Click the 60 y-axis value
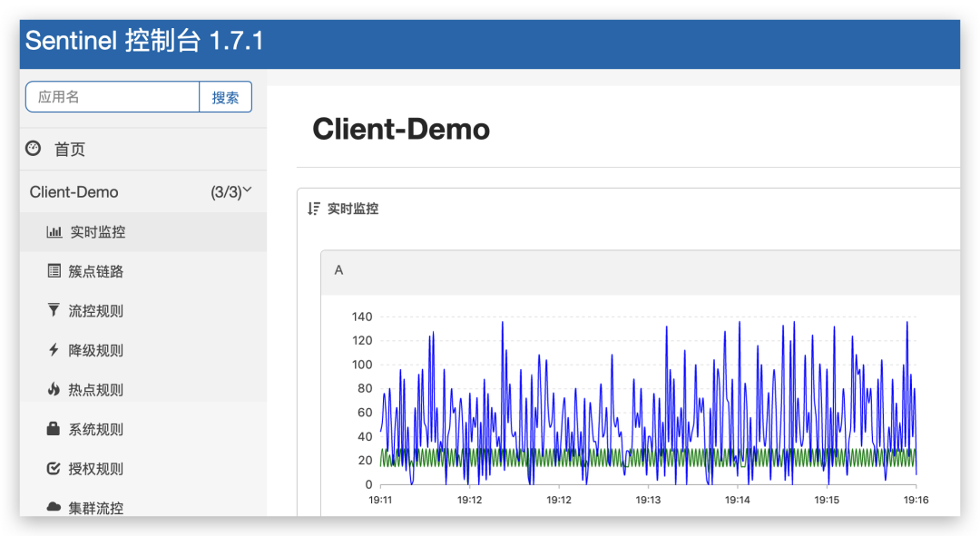This screenshot has width=980, height=536. click(365, 413)
